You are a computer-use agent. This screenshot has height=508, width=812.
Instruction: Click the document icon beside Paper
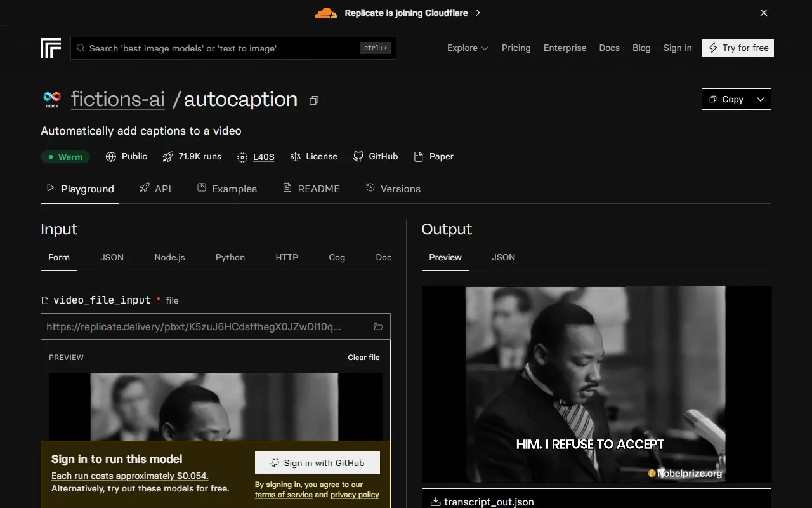(x=419, y=156)
